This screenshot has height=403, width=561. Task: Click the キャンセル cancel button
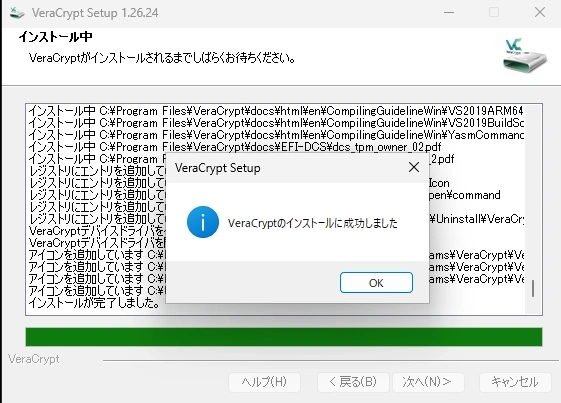515,382
